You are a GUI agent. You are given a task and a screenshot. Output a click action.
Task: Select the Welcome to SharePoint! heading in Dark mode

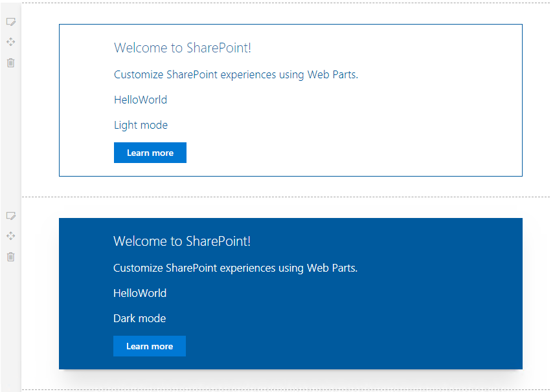[181, 241]
